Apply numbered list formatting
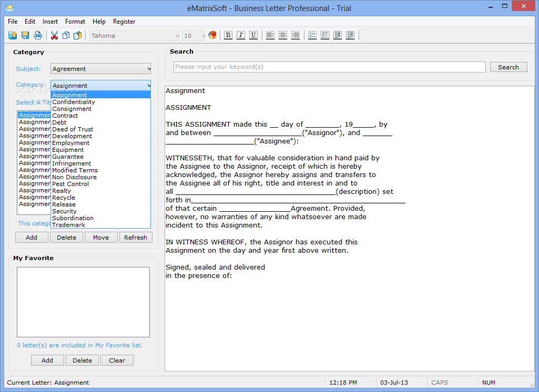 pyautogui.click(x=312, y=35)
